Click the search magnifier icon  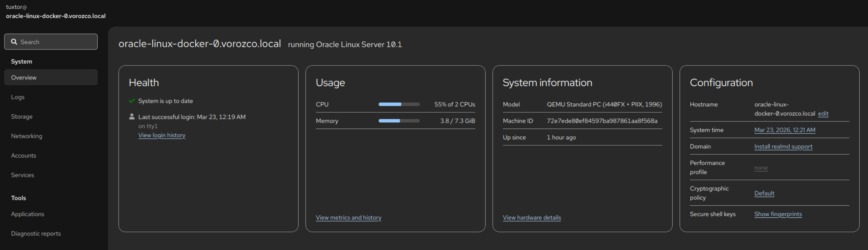point(14,42)
